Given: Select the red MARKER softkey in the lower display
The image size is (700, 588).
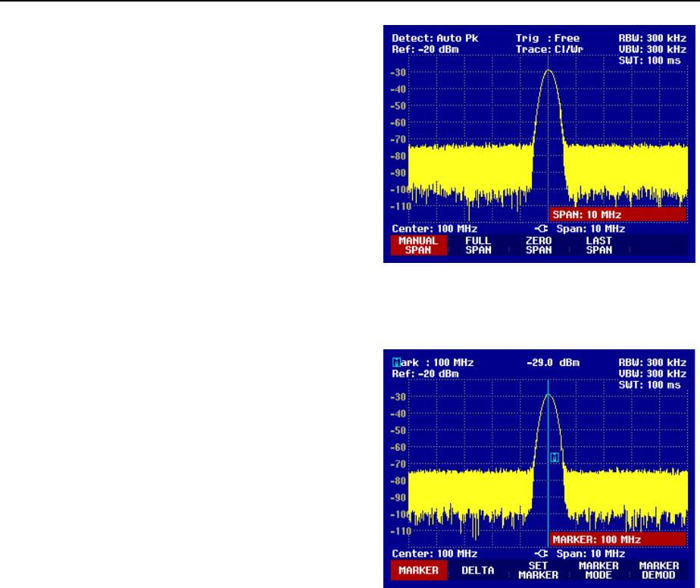Looking at the screenshot, I should (x=418, y=570).
